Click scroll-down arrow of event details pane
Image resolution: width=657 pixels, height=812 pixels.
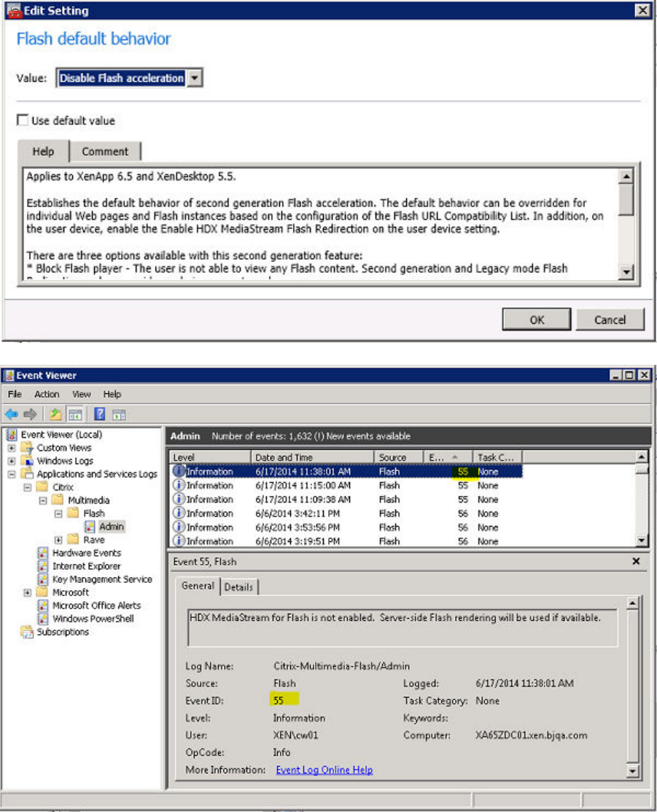click(x=633, y=770)
